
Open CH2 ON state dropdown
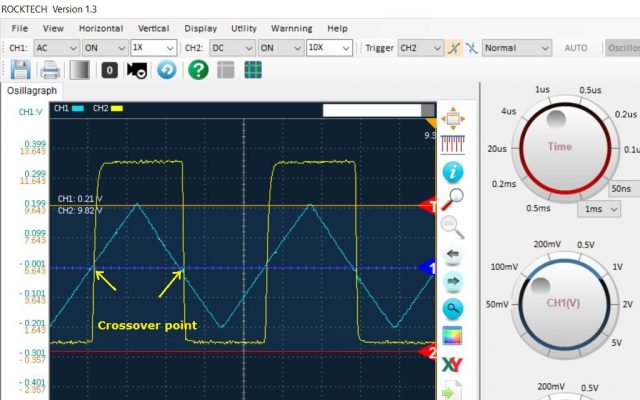(281, 48)
